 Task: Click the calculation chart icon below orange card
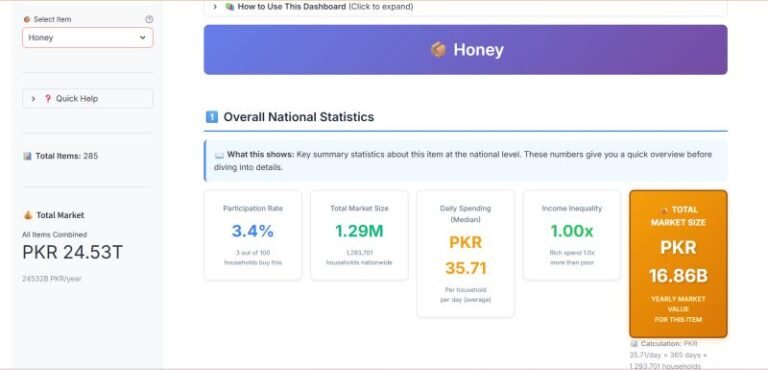[634, 344]
